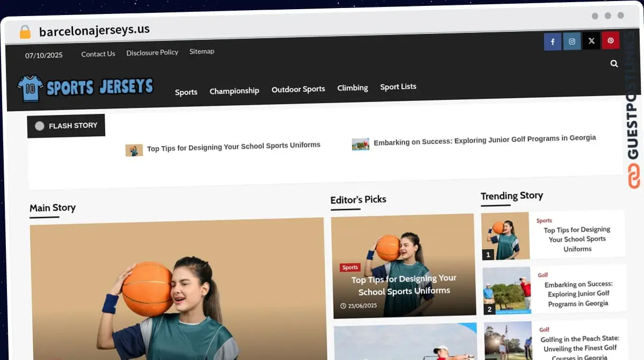Image resolution: width=644 pixels, height=360 pixels.
Task: Open the Disclosure Policy link
Action: coord(152,53)
